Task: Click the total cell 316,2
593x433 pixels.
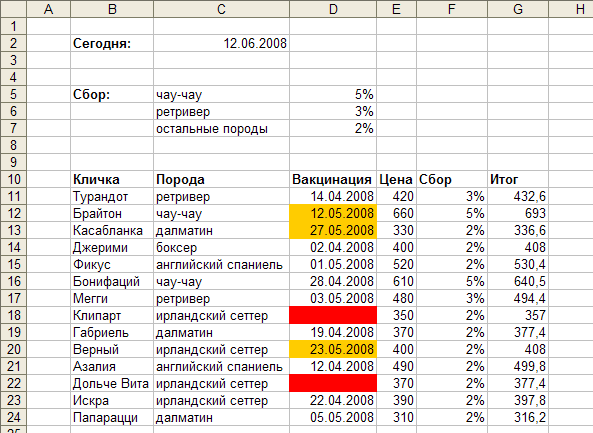Action: click(518, 418)
